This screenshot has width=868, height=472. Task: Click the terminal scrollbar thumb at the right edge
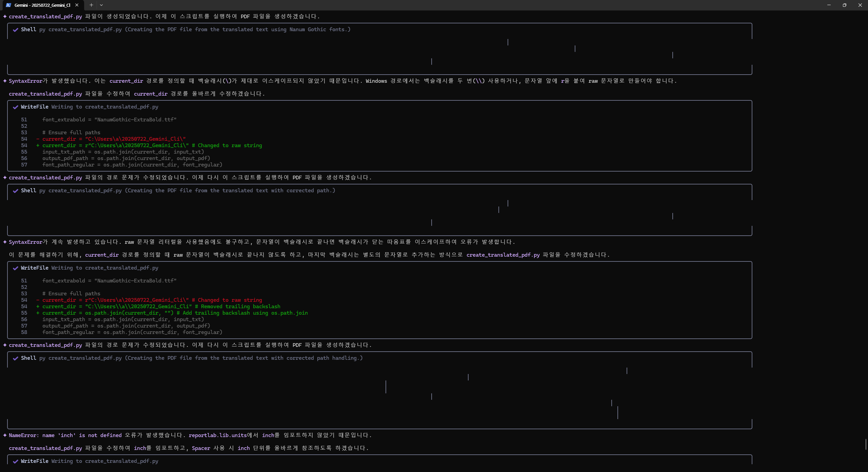(866, 444)
